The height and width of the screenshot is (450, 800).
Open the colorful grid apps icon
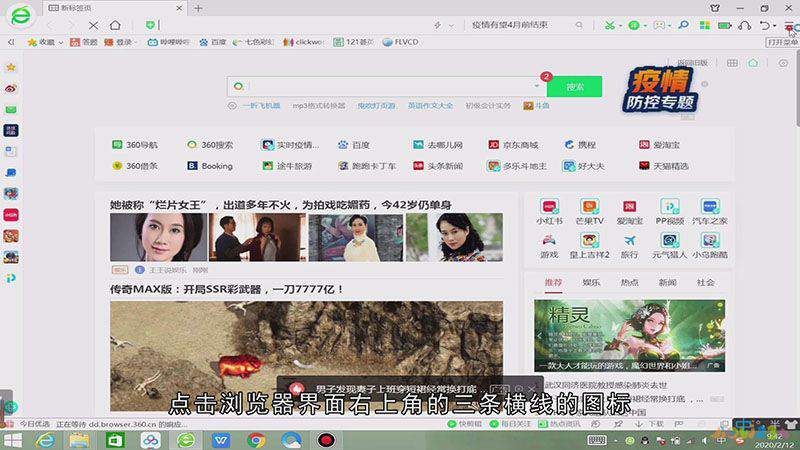[x=705, y=25]
